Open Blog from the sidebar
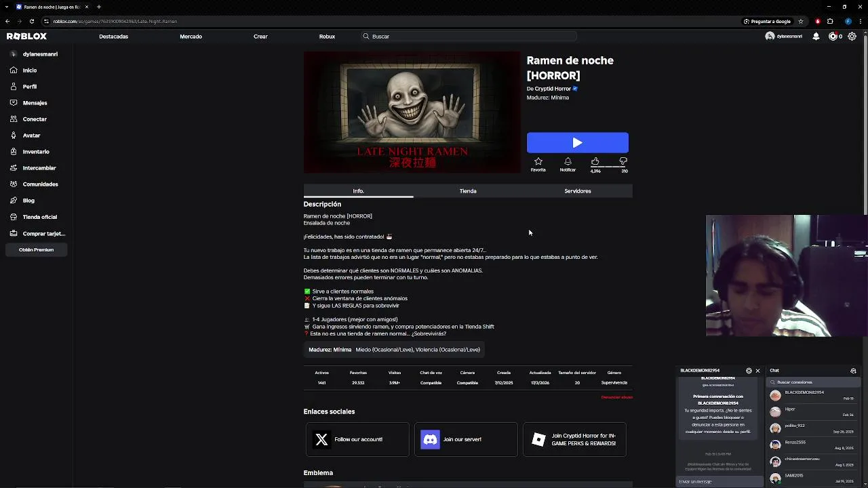 point(28,201)
